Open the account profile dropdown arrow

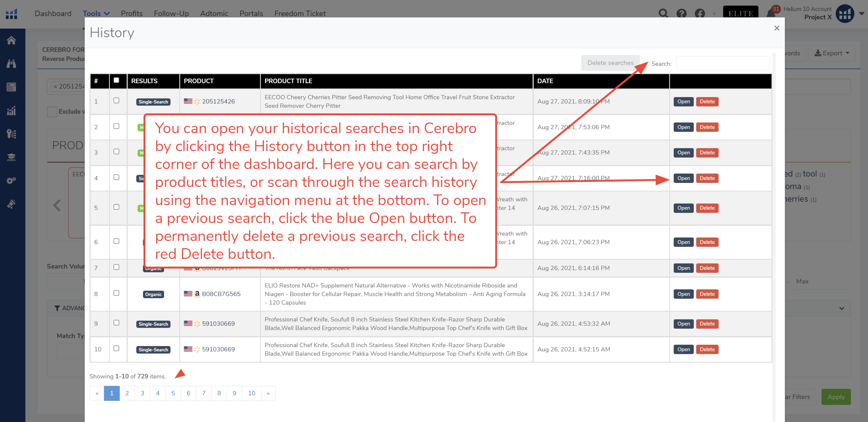[x=862, y=14]
